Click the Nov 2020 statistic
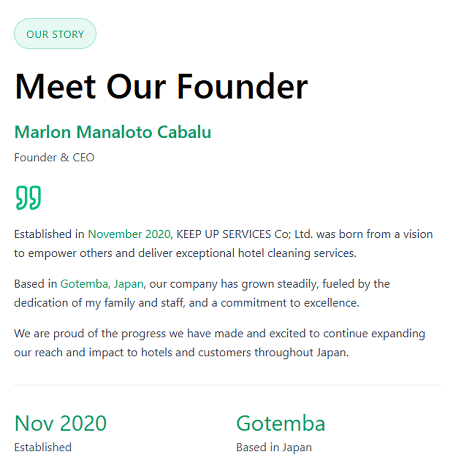 (60, 423)
